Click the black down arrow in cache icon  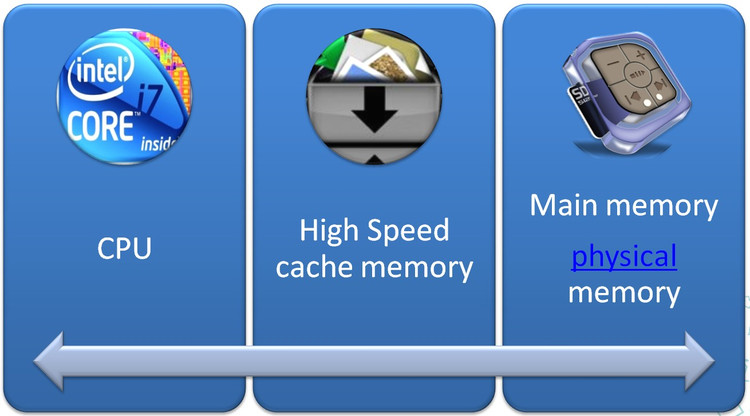(x=374, y=109)
